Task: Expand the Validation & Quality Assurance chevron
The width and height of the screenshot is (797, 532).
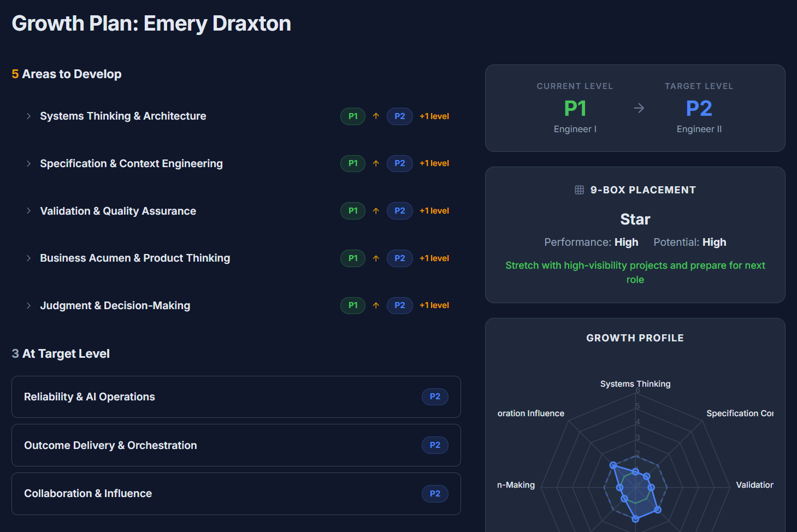Action: pyautogui.click(x=28, y=211)
